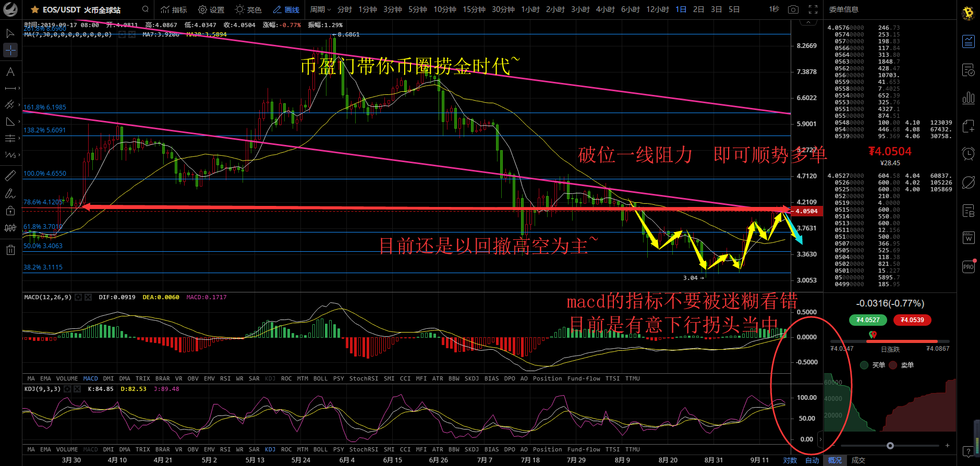Toggle 卖单 sell orders depth series
This screenshot has height=466, width=980.
point(901,365)
